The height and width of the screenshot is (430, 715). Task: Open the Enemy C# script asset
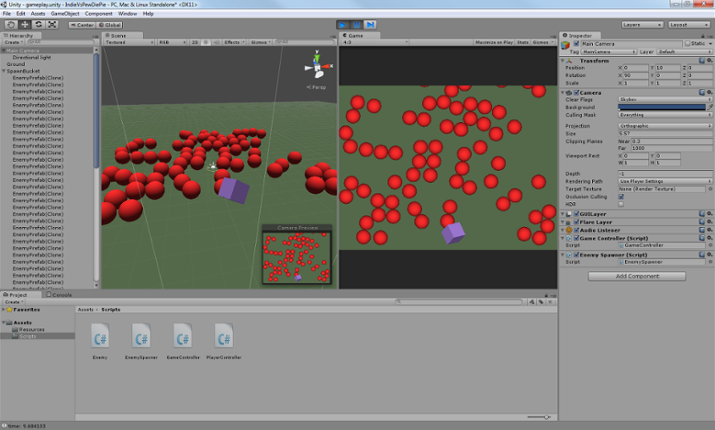coord(100,336)
